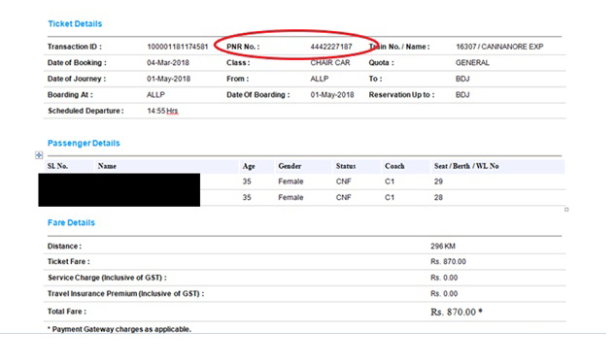Click the Transaction ID label

(75, 47)
